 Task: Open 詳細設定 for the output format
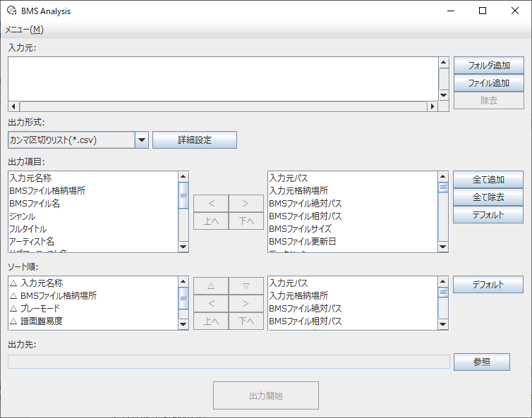(195, 140)
